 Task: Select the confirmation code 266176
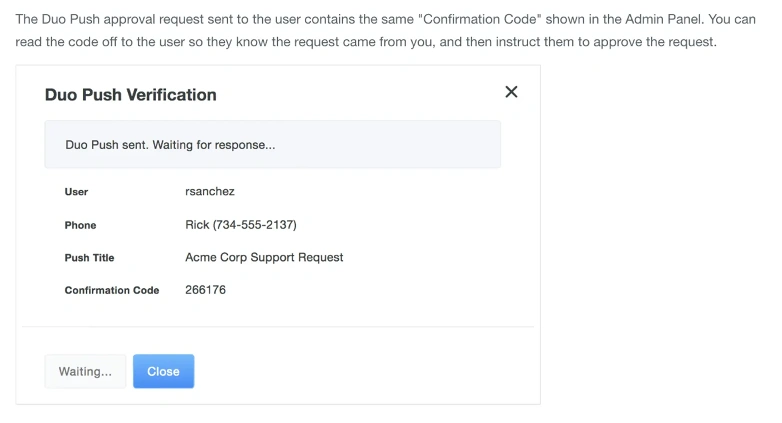click(x=205, y=290)
